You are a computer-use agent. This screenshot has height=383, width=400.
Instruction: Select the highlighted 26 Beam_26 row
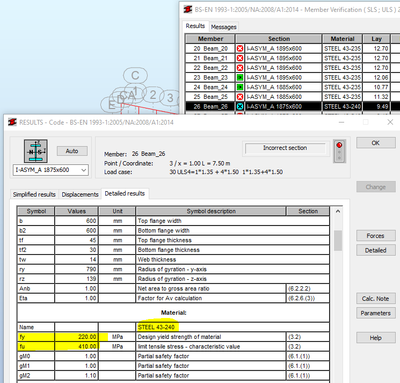pyautogui.click(x=292, y=107)
